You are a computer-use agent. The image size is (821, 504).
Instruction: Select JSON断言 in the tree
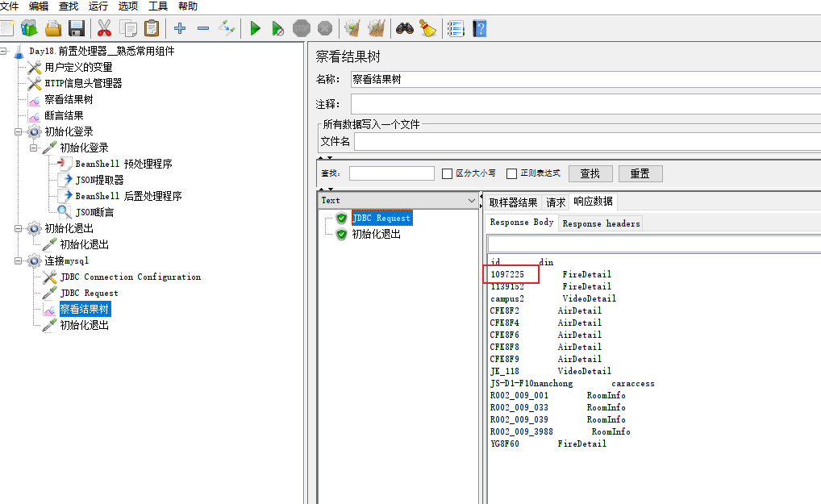tap(94, 212)
